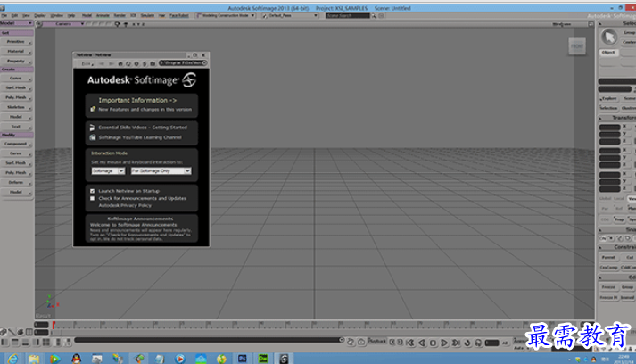This screenshot has width=636, height=364.
Task: Click the timeline start frame field
Action: (41, 325)
